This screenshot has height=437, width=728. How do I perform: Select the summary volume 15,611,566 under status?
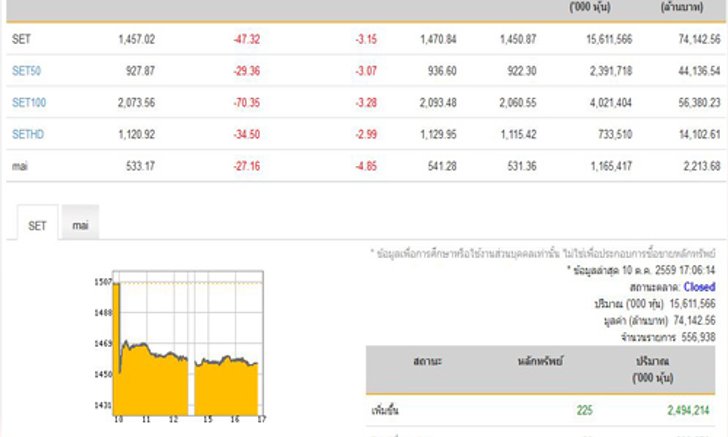click(692, 304)
